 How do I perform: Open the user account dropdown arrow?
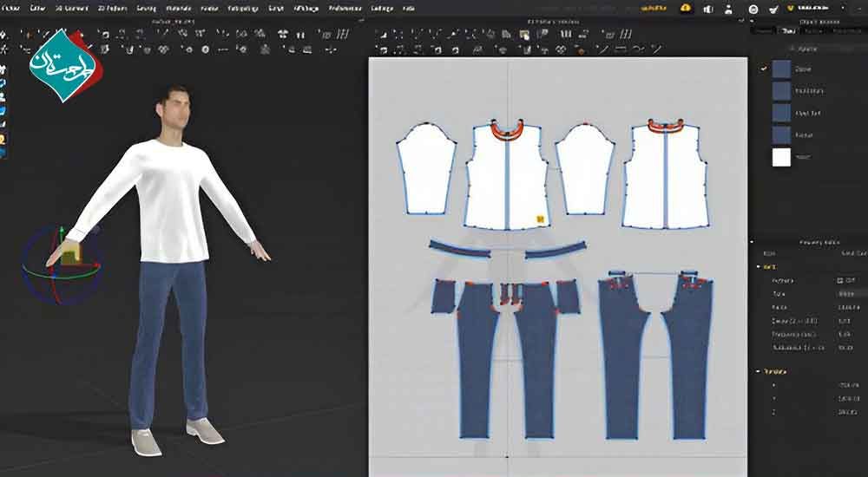point(843,9)
